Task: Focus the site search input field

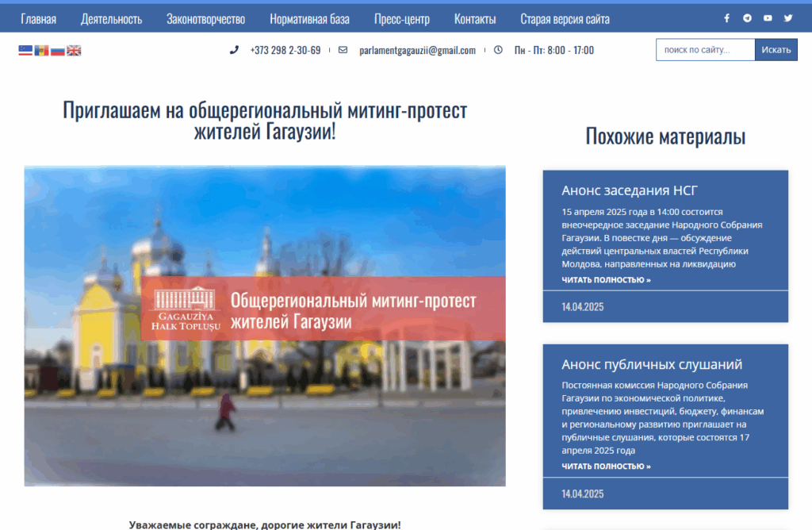Action: pyautogui.click(x=705, y=50)
